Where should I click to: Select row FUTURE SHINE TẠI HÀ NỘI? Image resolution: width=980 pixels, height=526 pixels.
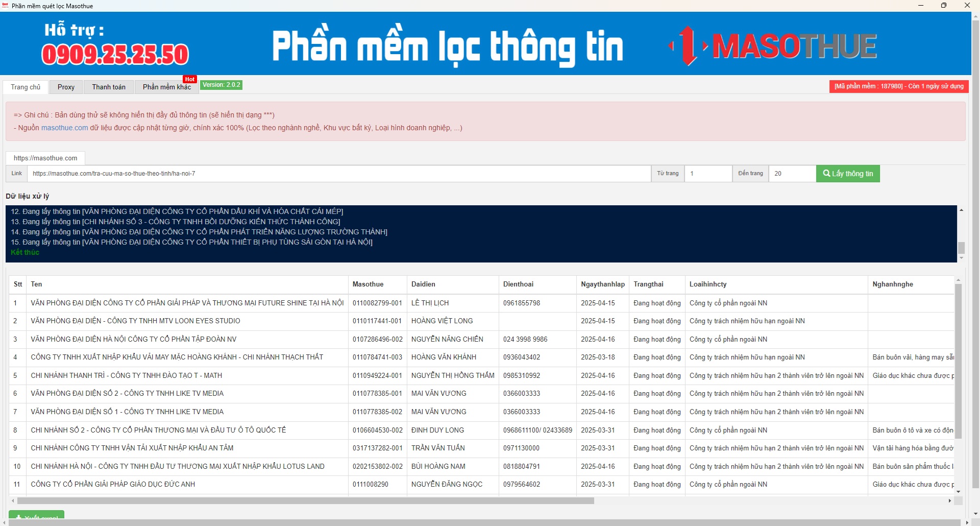[187, 303]
